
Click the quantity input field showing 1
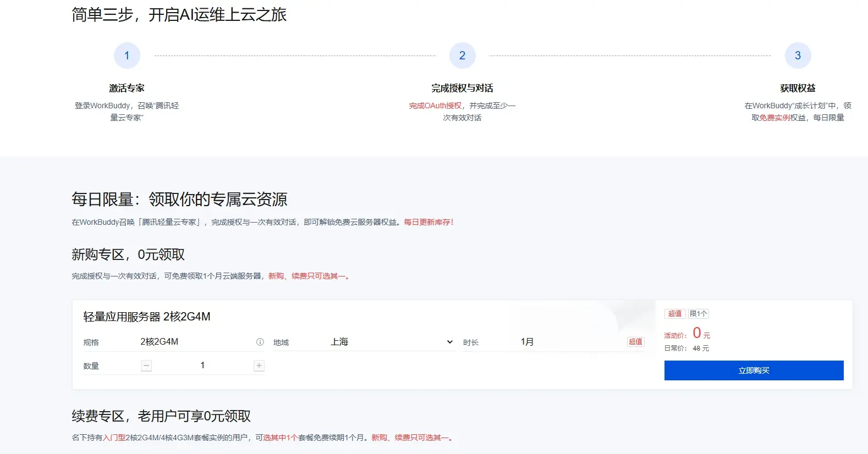tap(202, 366)
